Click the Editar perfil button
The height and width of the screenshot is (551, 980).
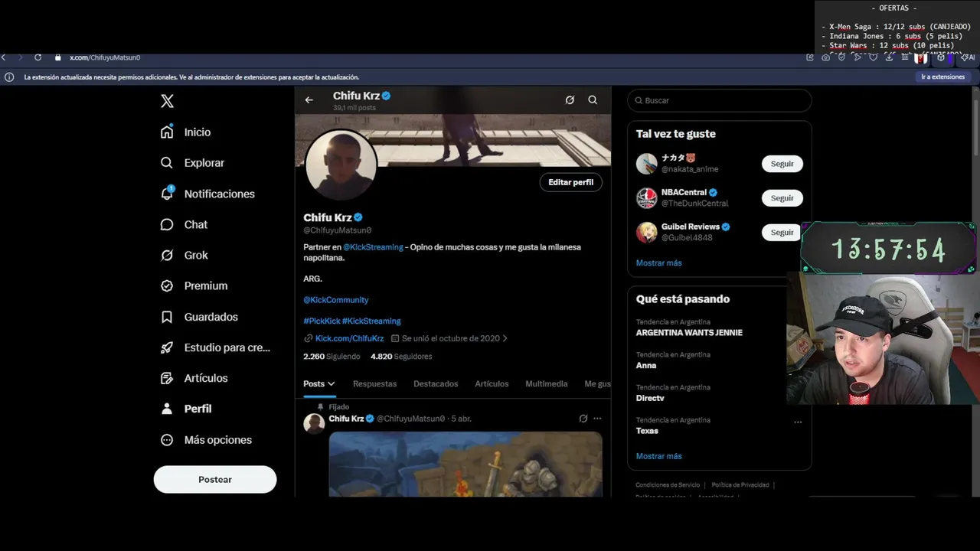(570, 182)
